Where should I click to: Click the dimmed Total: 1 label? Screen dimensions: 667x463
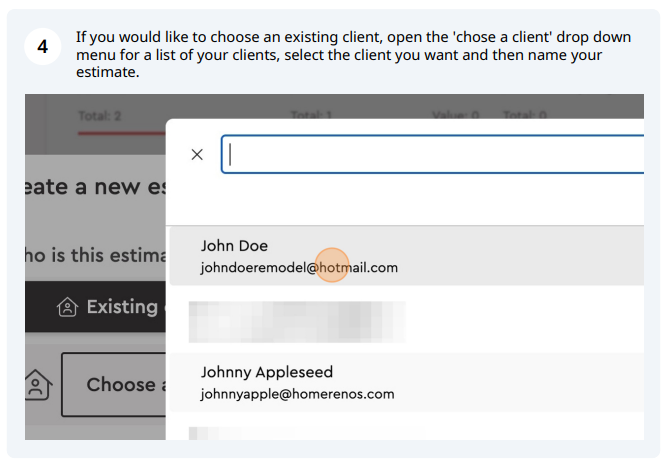[311, 115]
